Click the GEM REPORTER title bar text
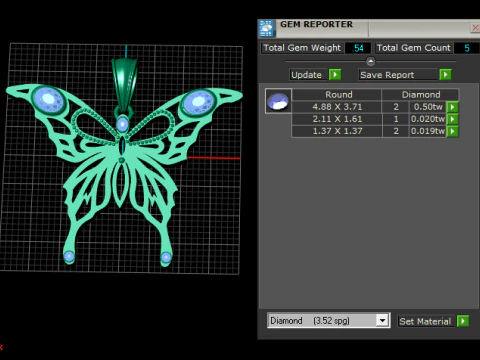The width and height of the screenshot is (480, 360). coord(316,24)
